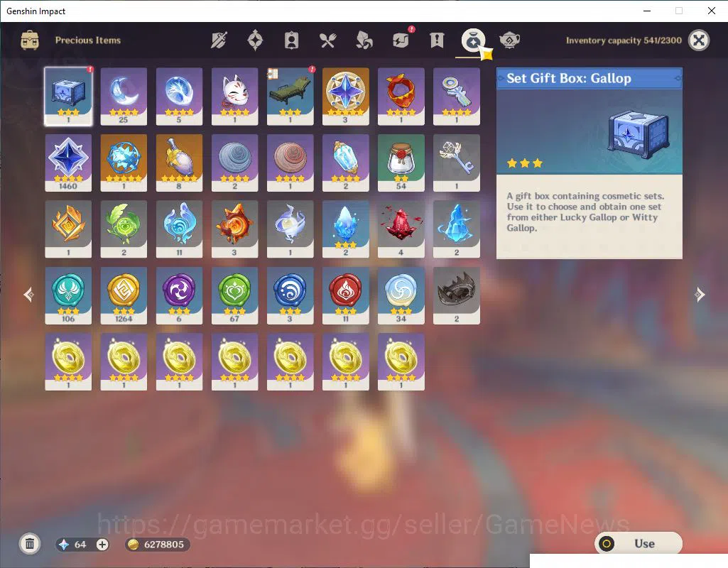The height and width of the screenshot is (568, 728).
Task: Select the crescent moon item with 25
Action: 124,97
